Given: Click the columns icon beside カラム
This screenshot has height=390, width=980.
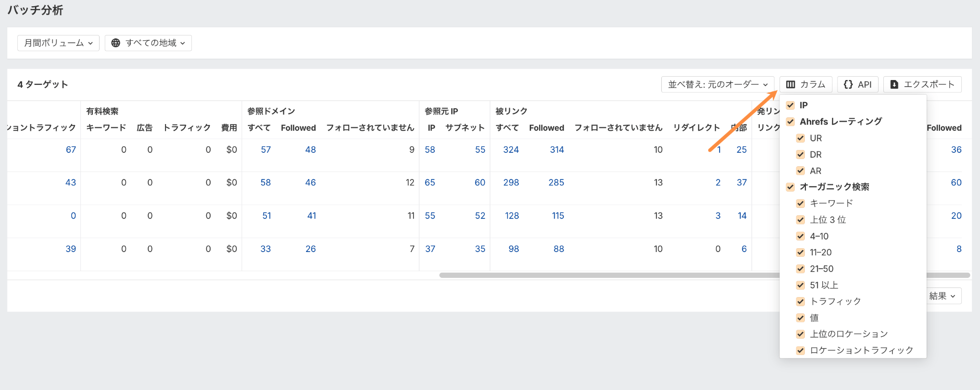Looking at the screenshot, I should click(791, 84).
